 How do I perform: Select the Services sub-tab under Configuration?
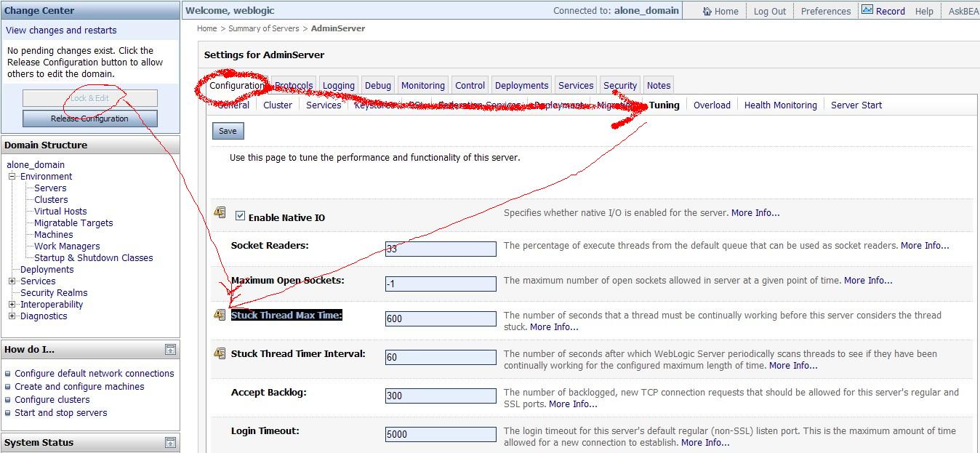tap(324, 105)
